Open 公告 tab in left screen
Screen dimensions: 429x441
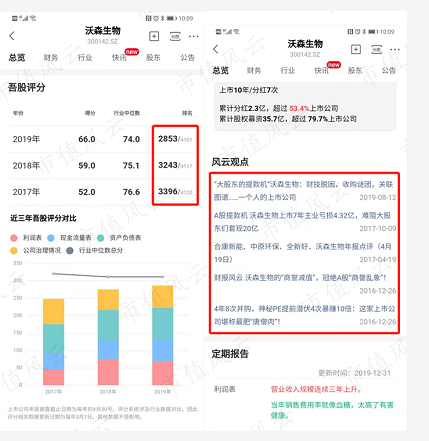[187, 58]
